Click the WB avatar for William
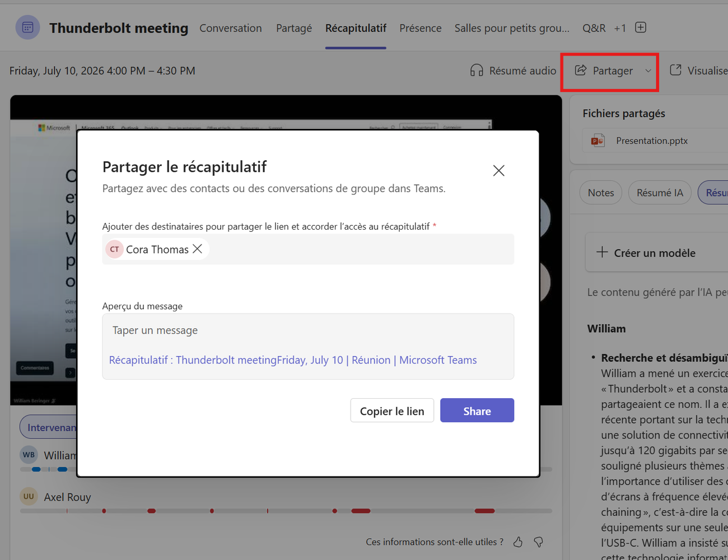This screenshot has height=560, width=728. point(29,455)
